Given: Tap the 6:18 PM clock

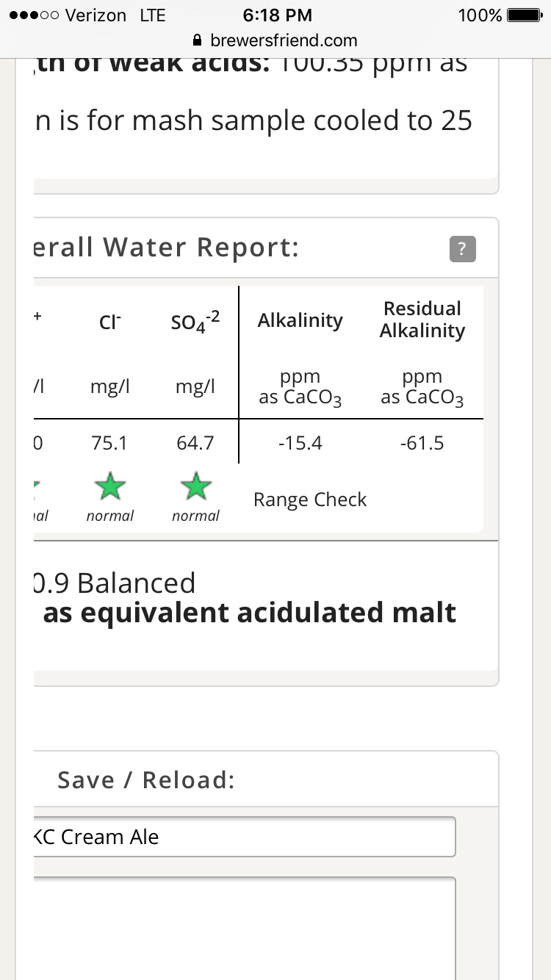Looking at the screenshot, I should (276, 15).
